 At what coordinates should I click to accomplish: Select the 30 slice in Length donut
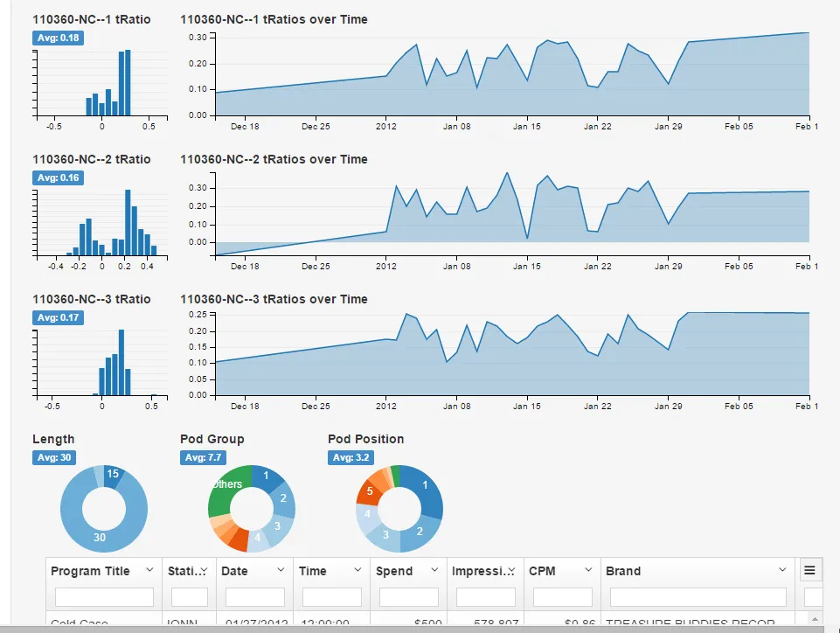pyautogui.click(x=100, y=537)
